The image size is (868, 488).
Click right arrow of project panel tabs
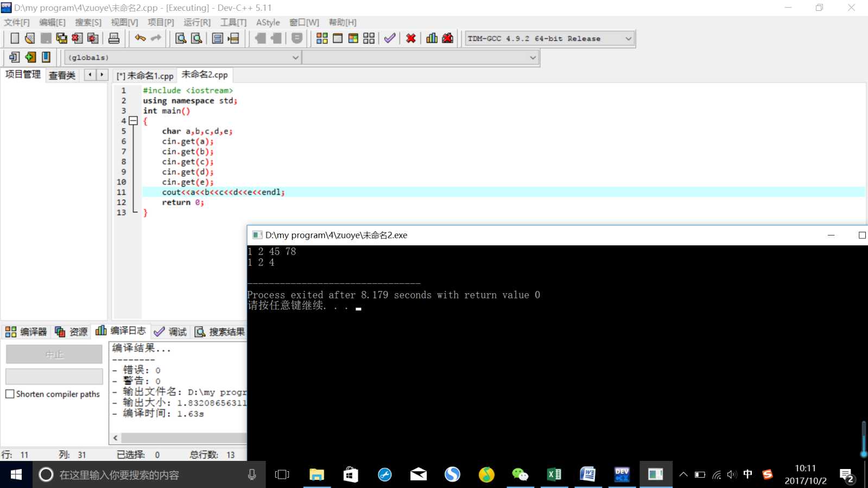click(102, 75)
